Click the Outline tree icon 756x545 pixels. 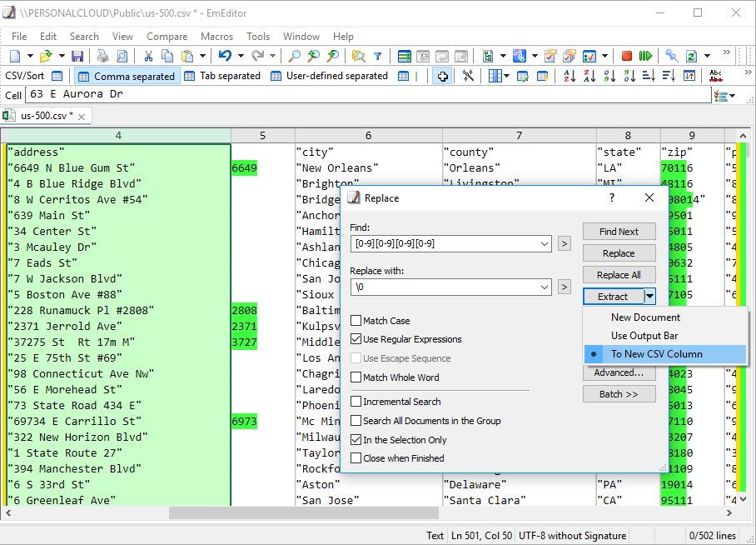tap(487, 56)
